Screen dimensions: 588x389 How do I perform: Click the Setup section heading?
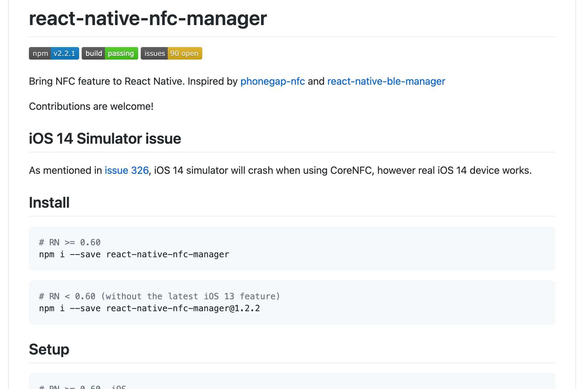(49, 349)
